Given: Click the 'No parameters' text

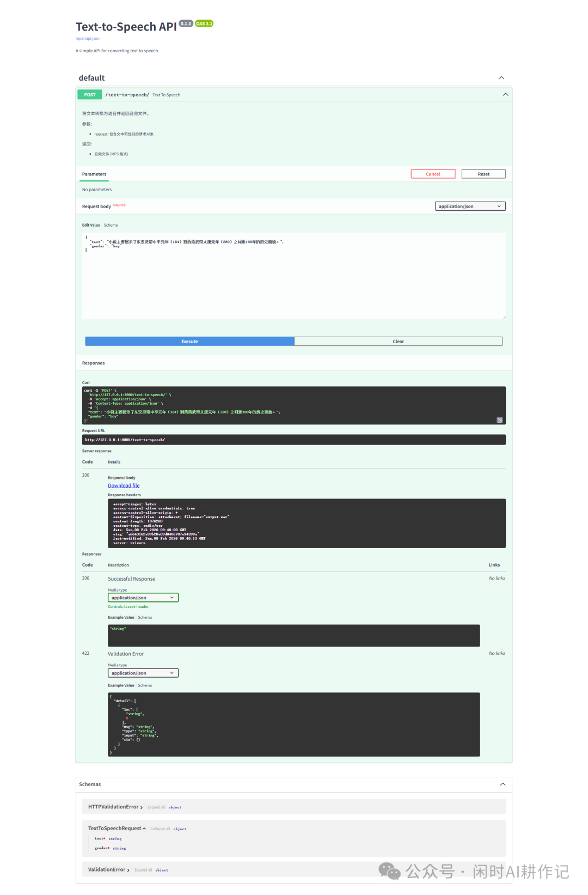Looking at the screenshot, I should [97, 190].
